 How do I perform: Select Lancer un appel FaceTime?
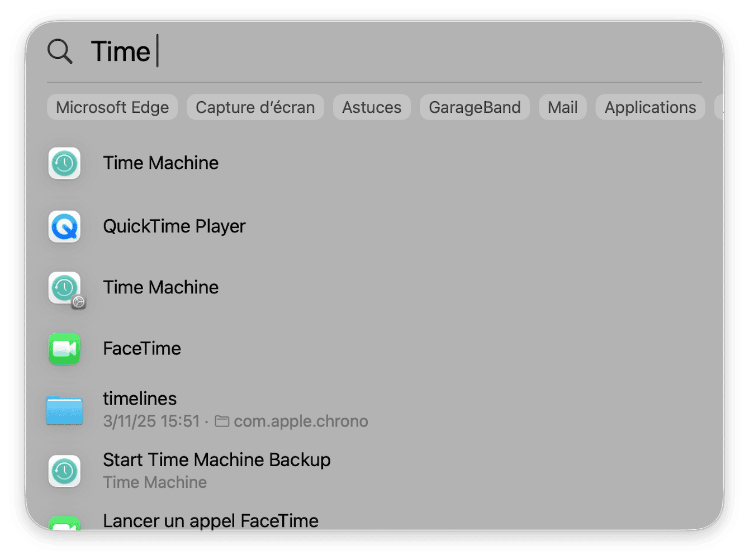pos(211,520)
